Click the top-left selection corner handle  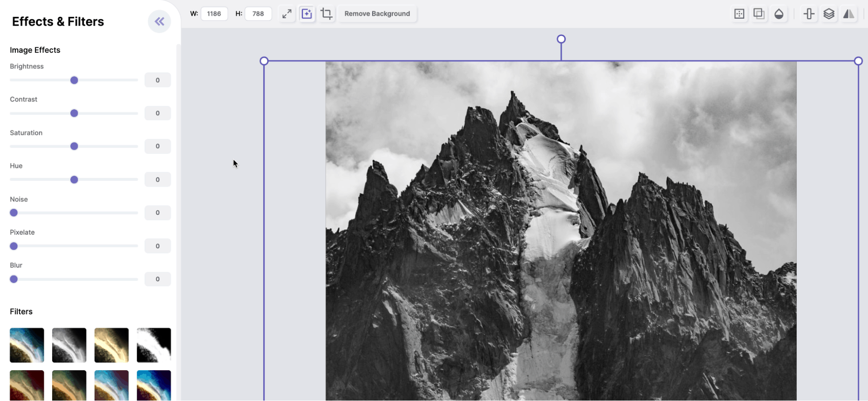(x=264, y=61)
